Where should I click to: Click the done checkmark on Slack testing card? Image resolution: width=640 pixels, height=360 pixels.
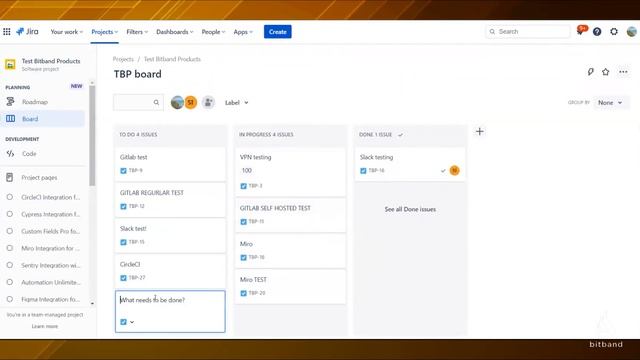tap(443, 171)
